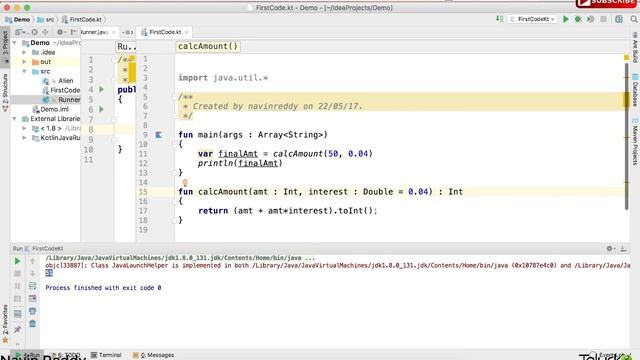Click the Make Project build icon
The image size is (640, 360).
coord(500,19)
